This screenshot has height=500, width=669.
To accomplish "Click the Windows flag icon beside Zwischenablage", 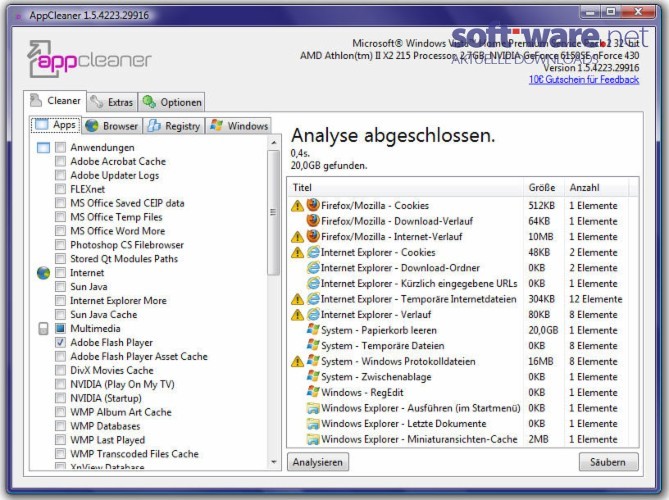I will [x=313, y=376].
